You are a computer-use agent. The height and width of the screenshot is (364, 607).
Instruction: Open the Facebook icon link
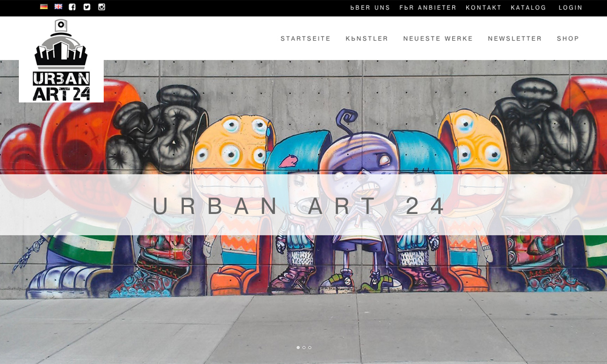pyautogui.click(x=72, y=7)
